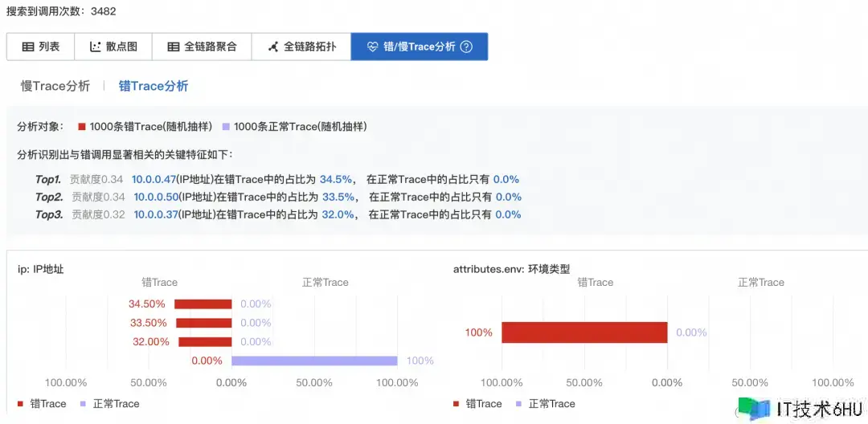Click the topology icon on 全链路拓扑 tab
The image size is (868, 424).
click(273, 47)
